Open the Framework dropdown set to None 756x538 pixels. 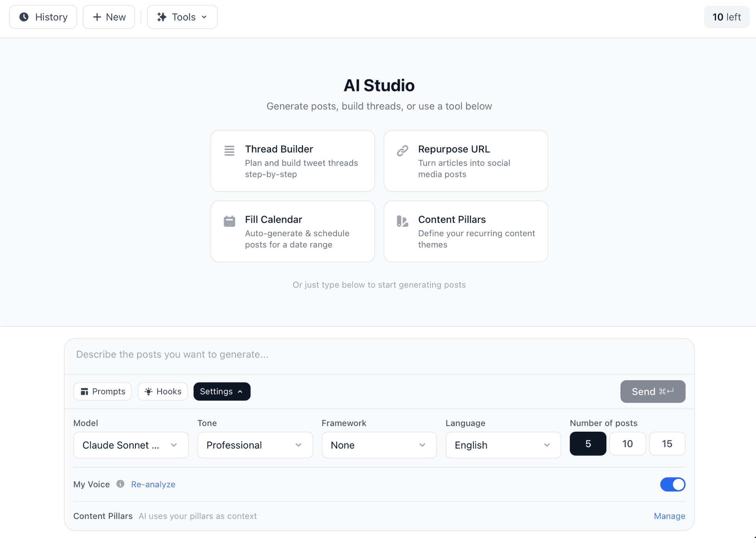pyautogui.click(x=379, y=445)
